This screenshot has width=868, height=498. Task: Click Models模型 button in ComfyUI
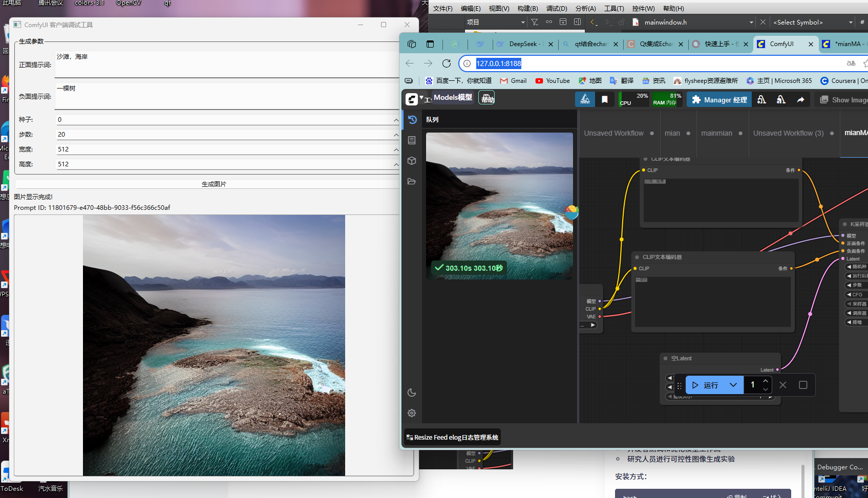coord(453,97)
